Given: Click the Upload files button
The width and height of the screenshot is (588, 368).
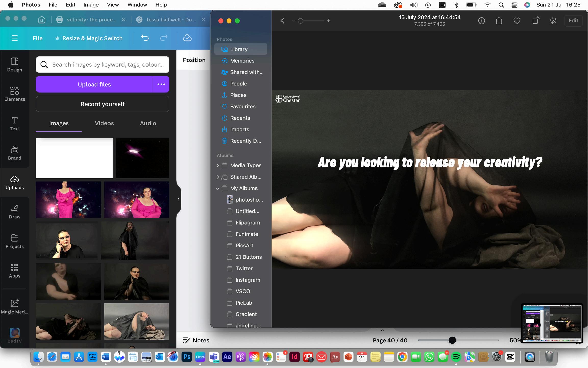Looking at the screenshot, I should coord(94,84).
